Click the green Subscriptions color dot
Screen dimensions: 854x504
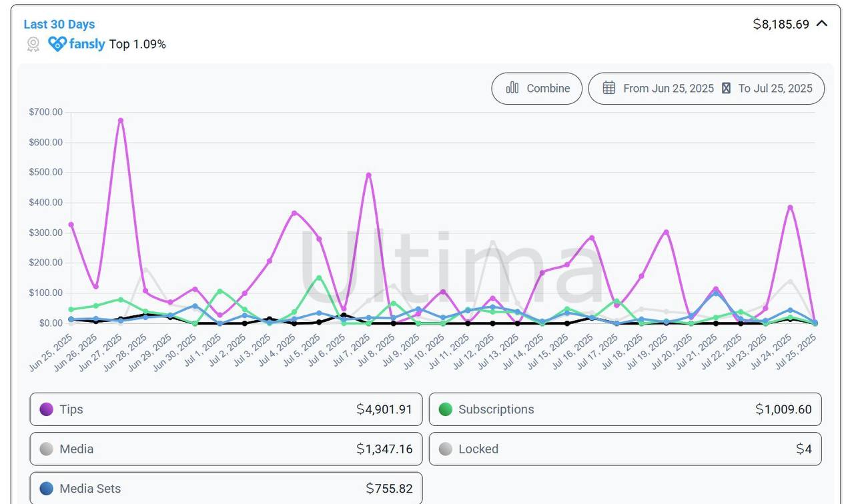click(445, 409)
